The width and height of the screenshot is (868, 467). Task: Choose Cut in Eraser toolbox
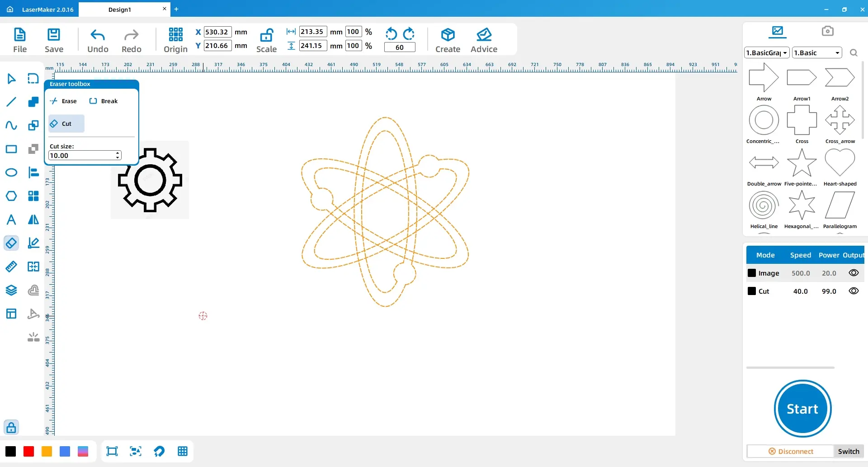tap(66, 124)
